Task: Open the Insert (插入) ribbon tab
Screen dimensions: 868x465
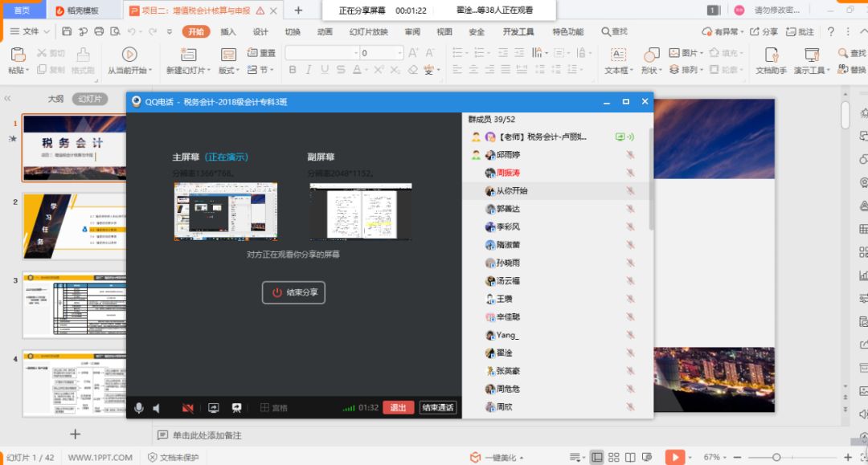Action: click(228, 31)
